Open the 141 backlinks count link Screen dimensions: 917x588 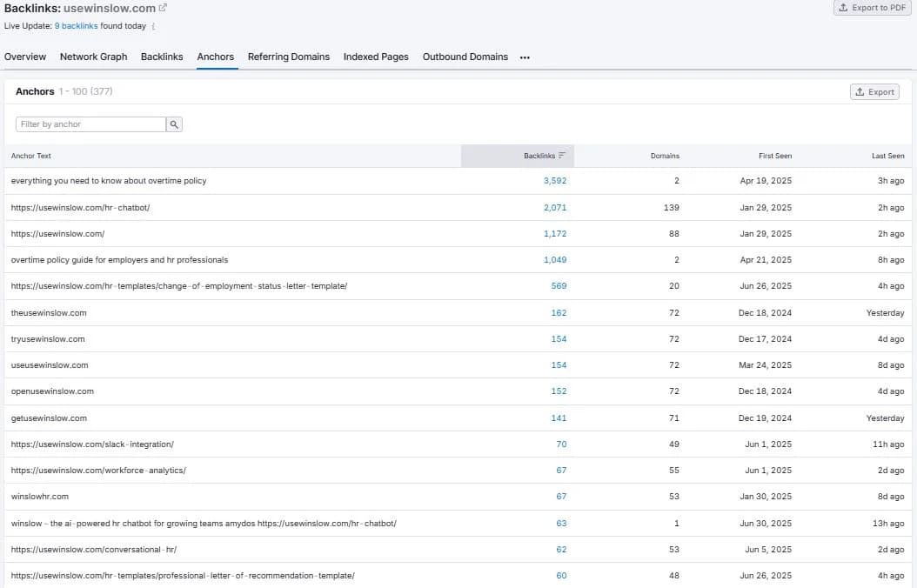[x=559, y=418]
